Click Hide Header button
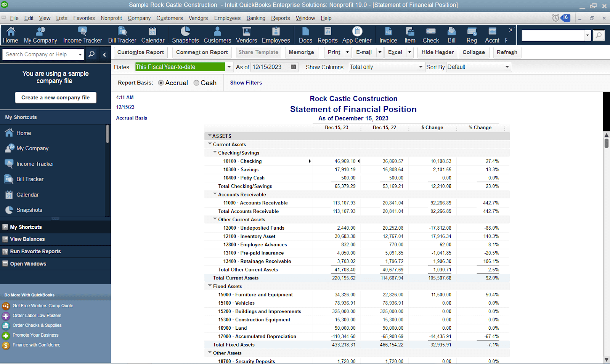This screenshot has height=364, width=610. tap(438, 53)
